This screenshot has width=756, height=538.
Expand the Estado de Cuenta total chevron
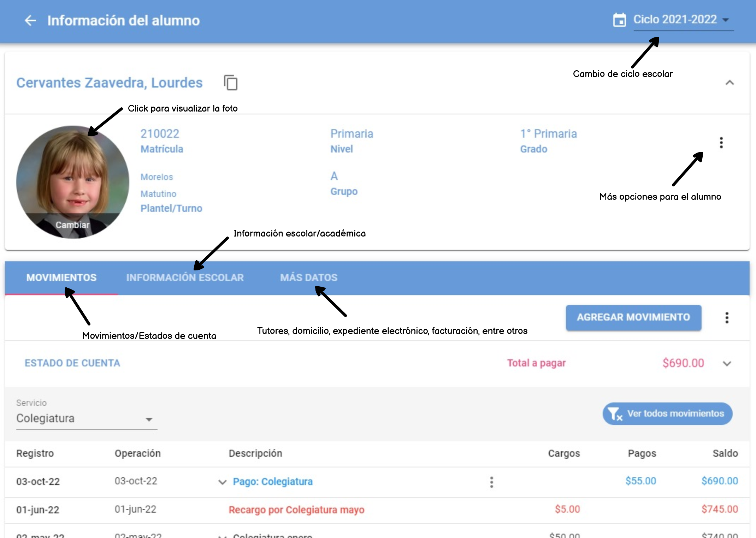(727, 364)
